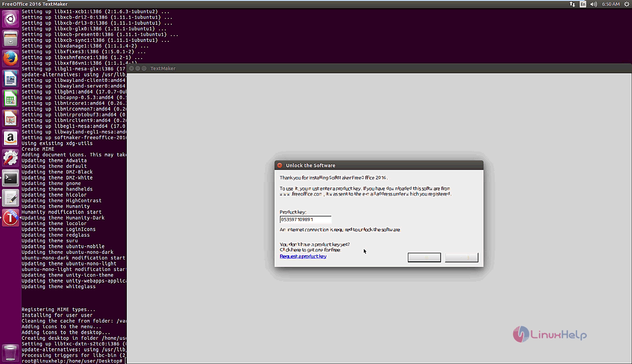Image resolution: width=632 pixels, height=364 pixels.
Task: Click 'Humanity modification start' terminal line
Action: pyautogui.click(x=62, y=212)
